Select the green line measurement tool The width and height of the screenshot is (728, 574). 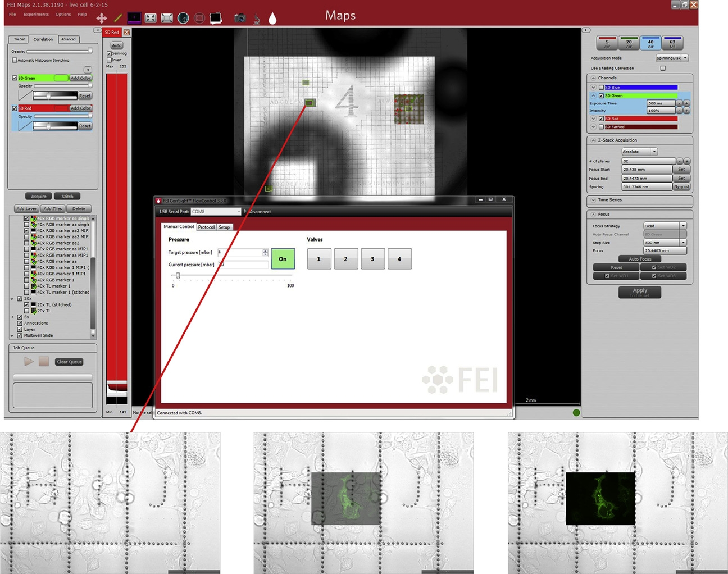(118, 18)
